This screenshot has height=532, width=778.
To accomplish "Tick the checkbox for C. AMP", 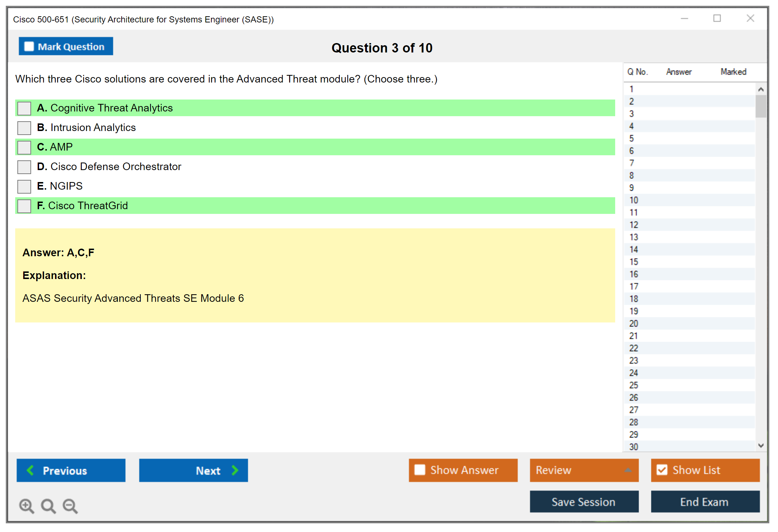I will pyautogui.click(x=24, y=147).
